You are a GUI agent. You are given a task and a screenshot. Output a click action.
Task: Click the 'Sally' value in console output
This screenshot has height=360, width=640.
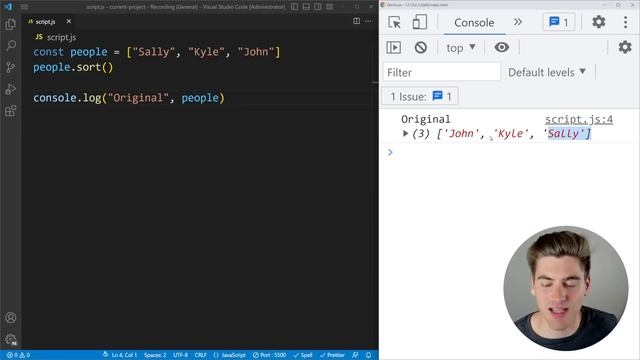pos(564,133)
